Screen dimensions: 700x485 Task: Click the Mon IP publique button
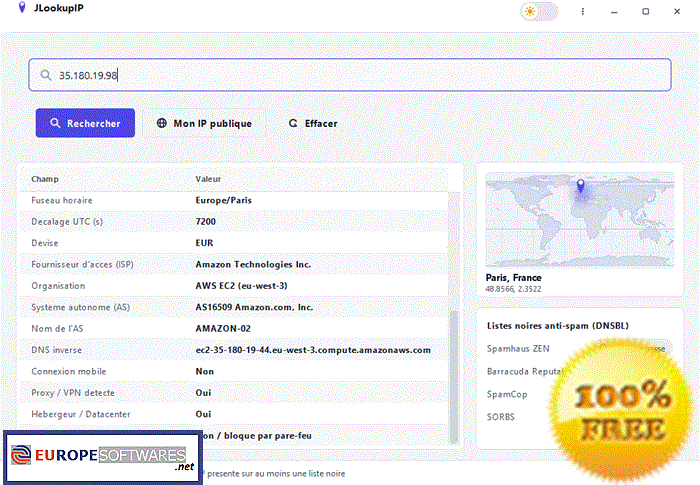click(204, 123)
